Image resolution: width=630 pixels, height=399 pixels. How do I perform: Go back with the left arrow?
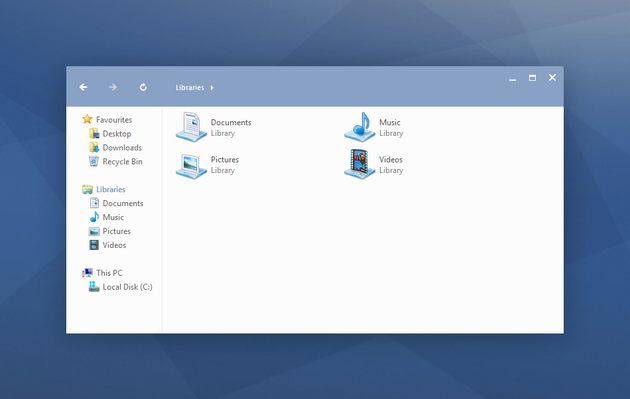click(83, 87)
